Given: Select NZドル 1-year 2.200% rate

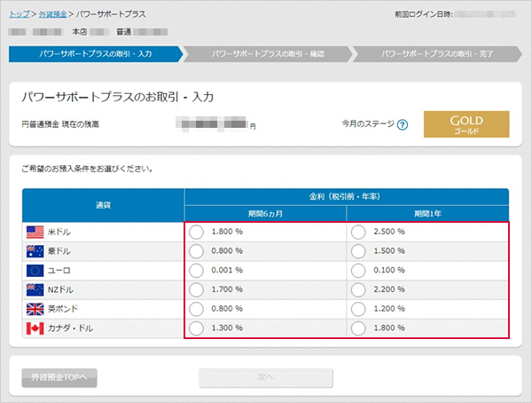Looking at the screenshot, I should (x=358, y=290).
